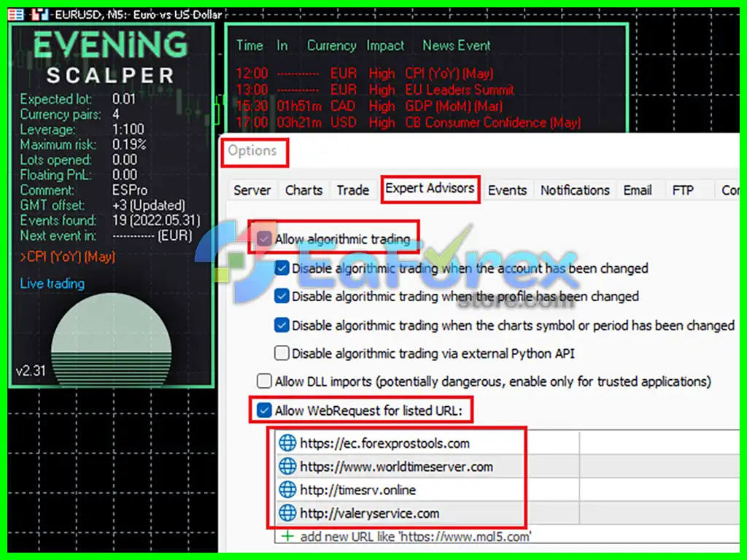This screenshot has width=747, height=560.
Task: Toggle Allow WebRequest for listed URL
Action: tap(264, 411)
